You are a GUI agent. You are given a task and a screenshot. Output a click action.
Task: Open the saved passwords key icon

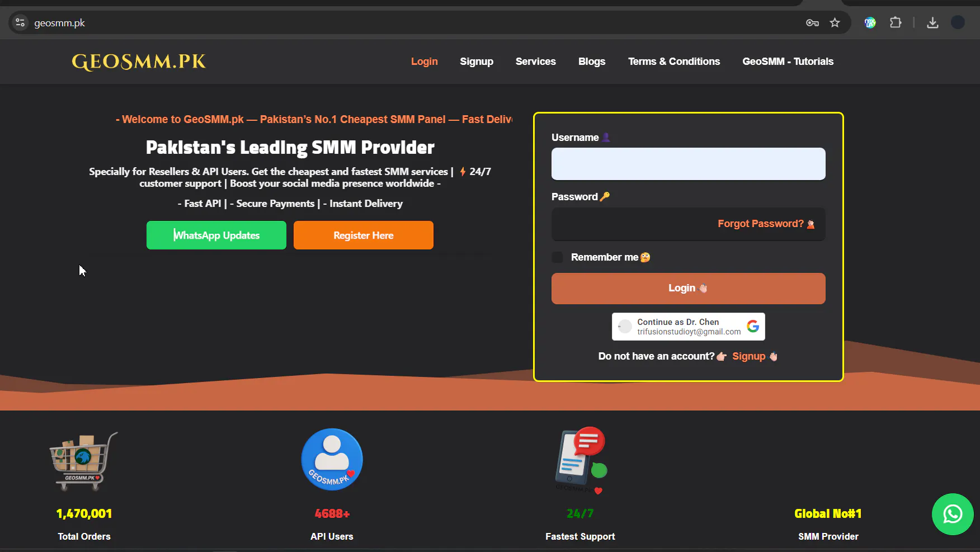pos(812,22)
